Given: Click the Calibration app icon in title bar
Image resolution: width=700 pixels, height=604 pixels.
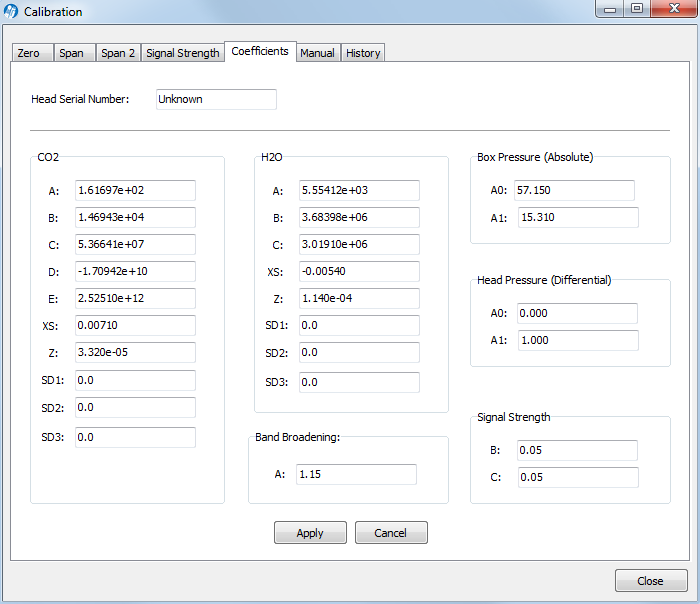Looking at the screenshot, I should tap(11, 11).
